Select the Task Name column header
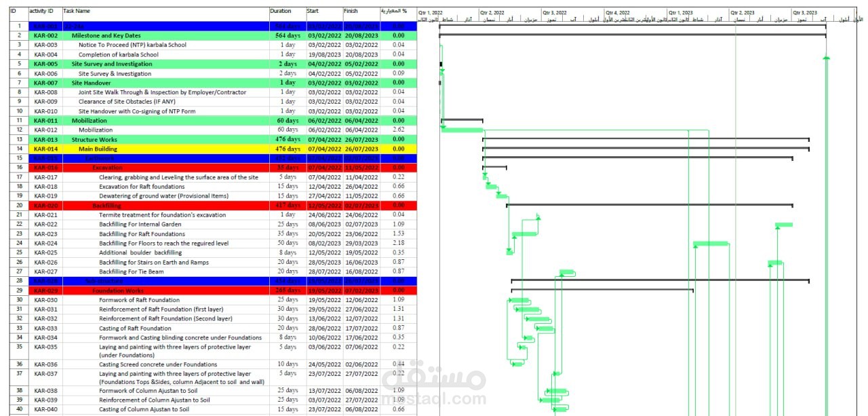The image size is (868, 416). coord(77,12)
